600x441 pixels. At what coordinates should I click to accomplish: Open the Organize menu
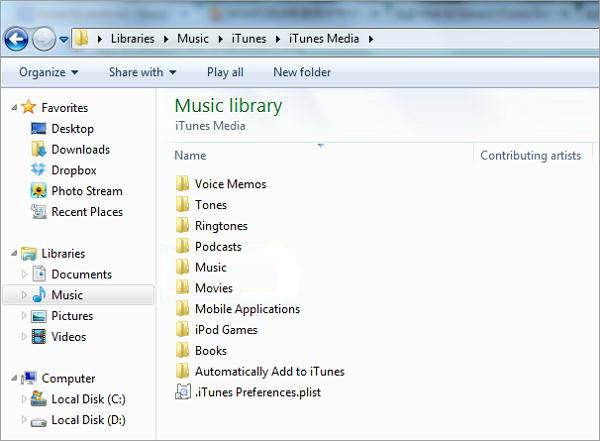click(49, 72)
